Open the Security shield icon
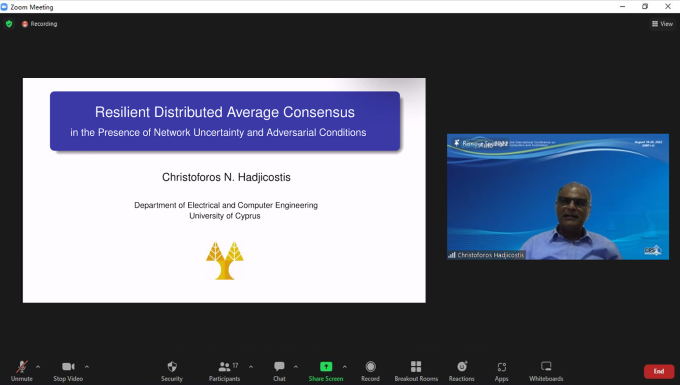This screenshot has height=385, width=680. (x=172, y=367)
